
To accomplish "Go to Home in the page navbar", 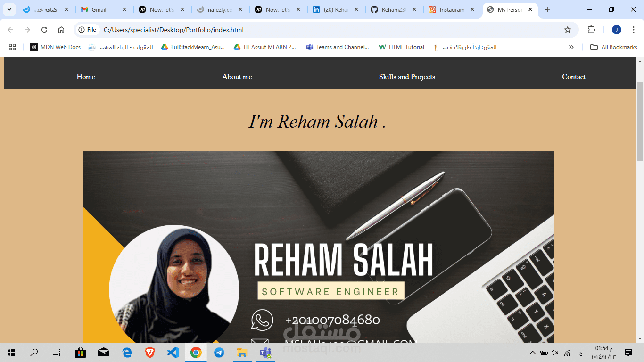I will pos(86,77).
